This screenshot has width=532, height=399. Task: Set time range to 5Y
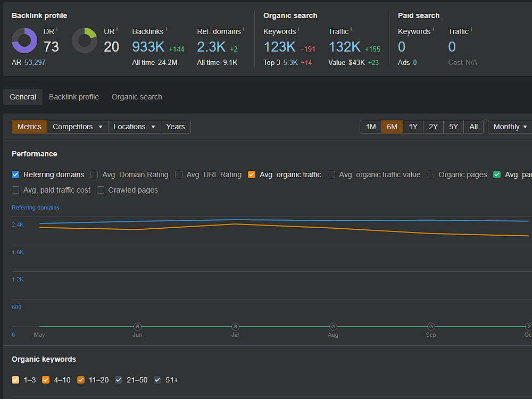click(454, 127)
